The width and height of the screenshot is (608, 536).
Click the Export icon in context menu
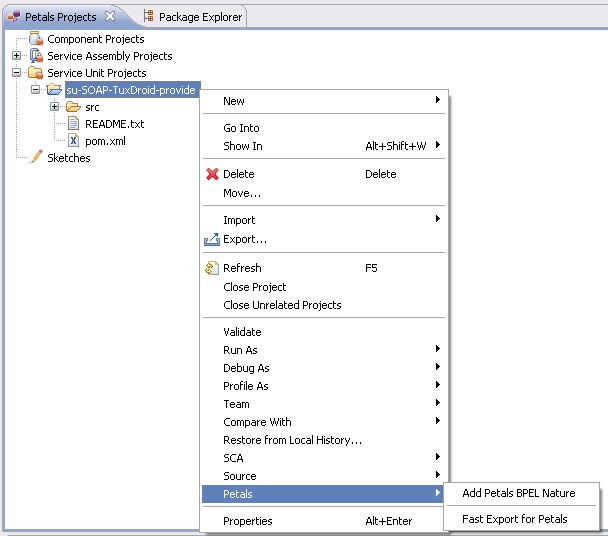pyautogui.click(x=212, y=240)
